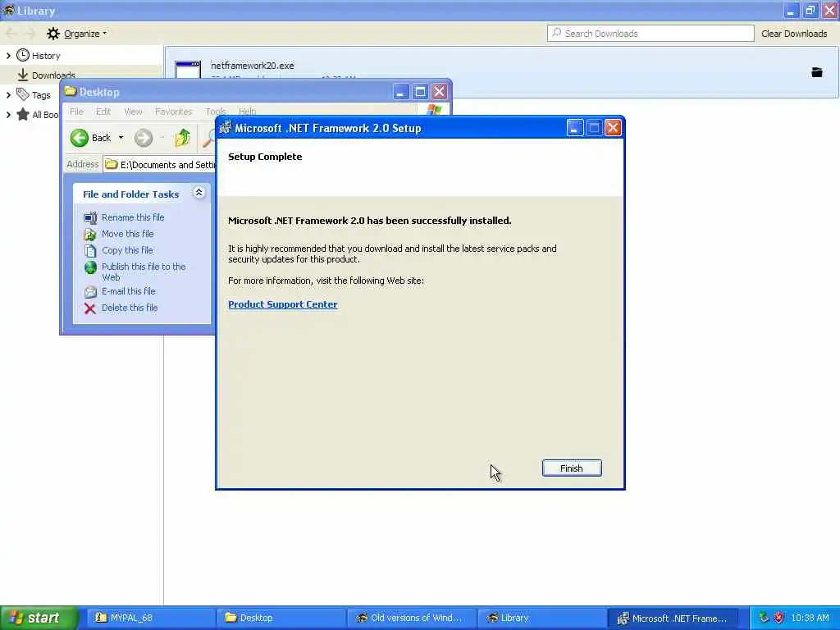The width and height of the screenshot is (840, 630).
Task: Click the Search magnifier in Desktop toolbar
Action: coord(208,138)
